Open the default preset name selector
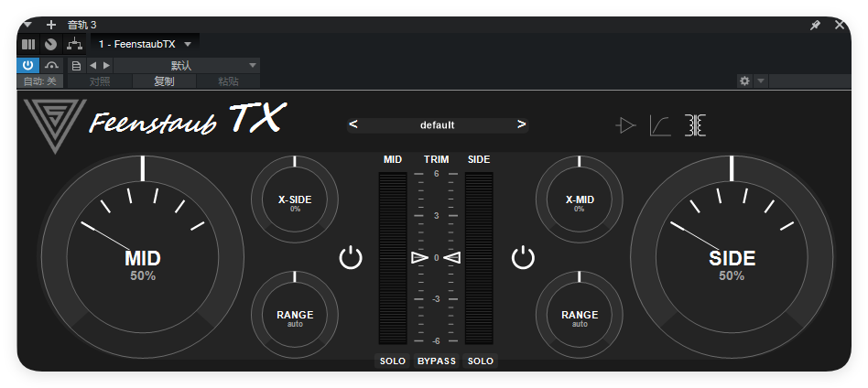 438,125
